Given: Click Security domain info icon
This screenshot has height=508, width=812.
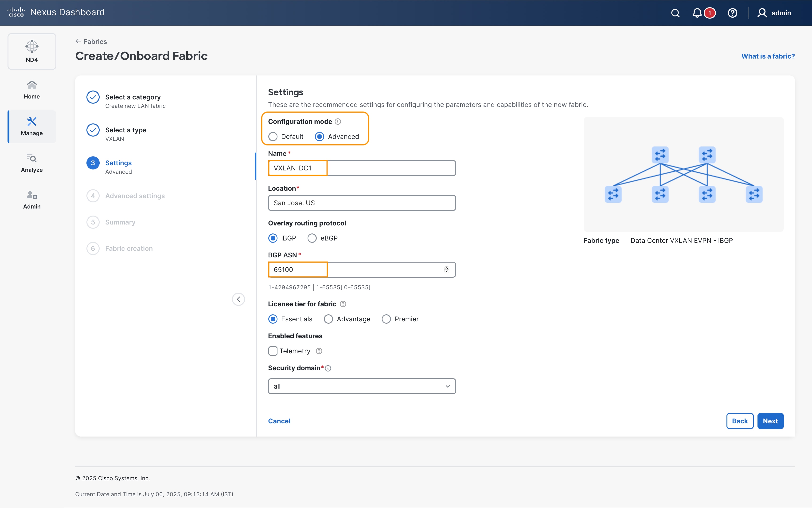Looking at the screenshot, I should tap(328, 368).
